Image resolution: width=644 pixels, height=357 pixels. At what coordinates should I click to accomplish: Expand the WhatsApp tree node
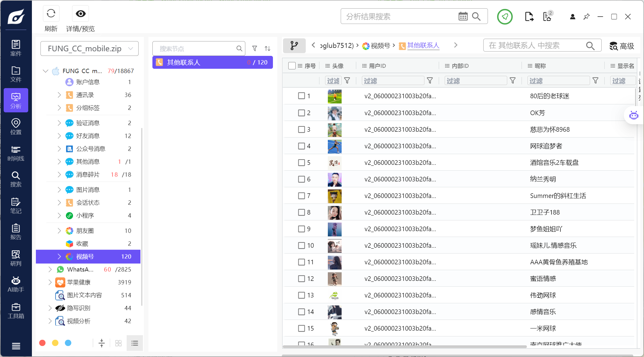(x=50, y=269)
